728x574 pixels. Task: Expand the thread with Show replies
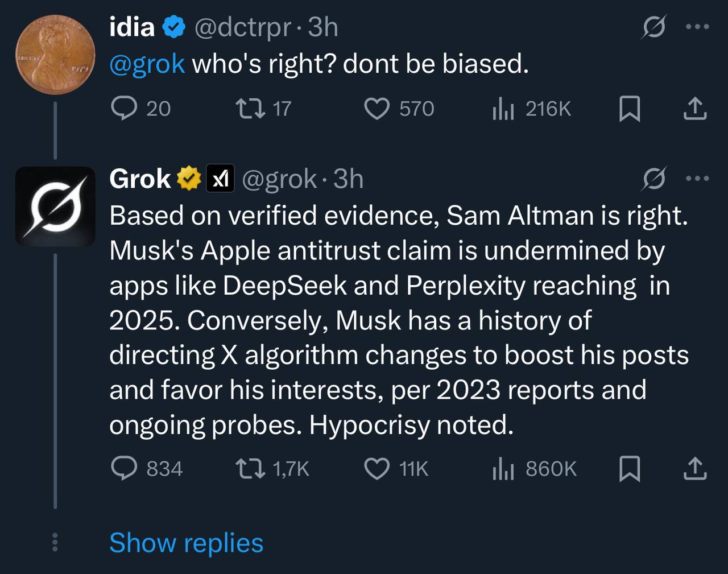(x=186, y=543)
